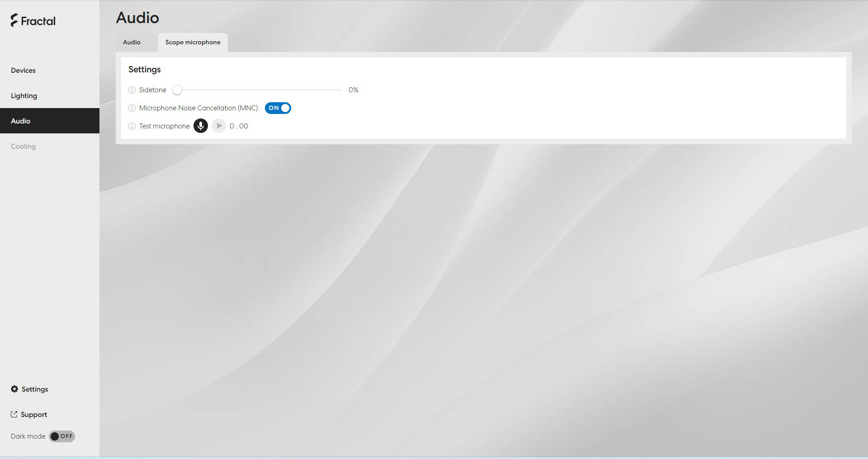Click the Sidetone info icon

132,90
